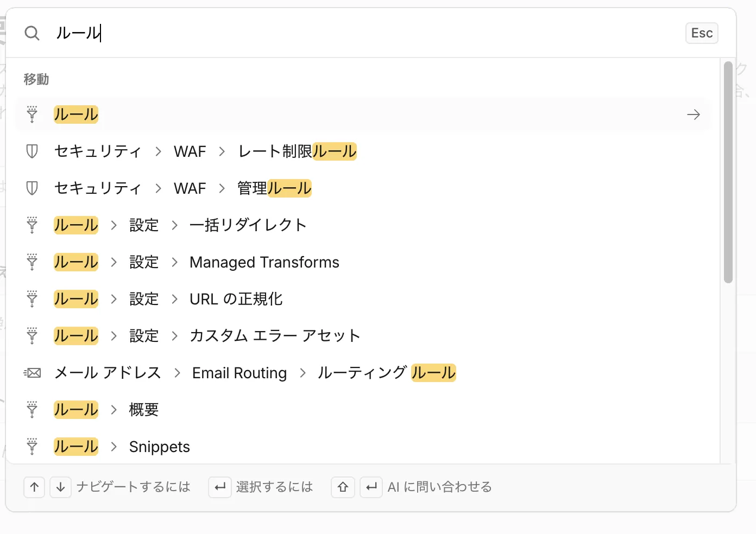
Task: Click the search magnifier icon
Action: (32, 33)
